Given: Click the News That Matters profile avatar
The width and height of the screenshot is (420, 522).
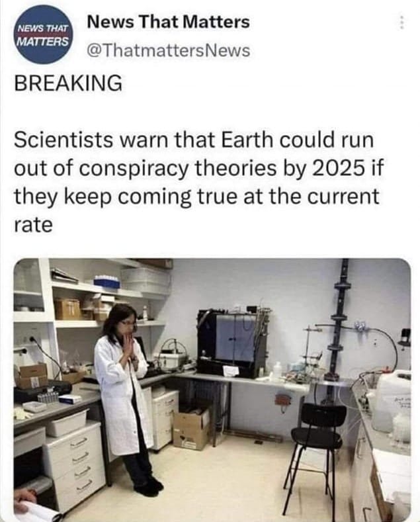Looking at the screenshot, I should [x=43, y=35].
